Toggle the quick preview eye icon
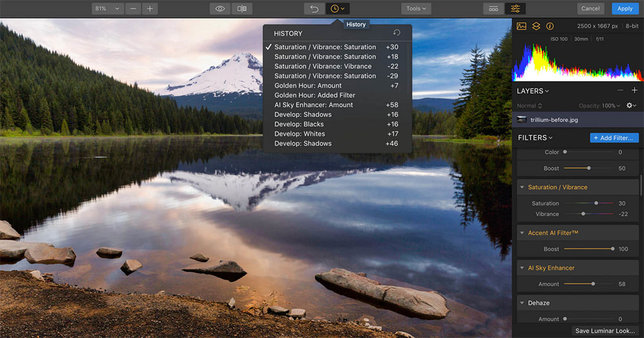Screen dimensions: 644x338 (x=220, y=8)
